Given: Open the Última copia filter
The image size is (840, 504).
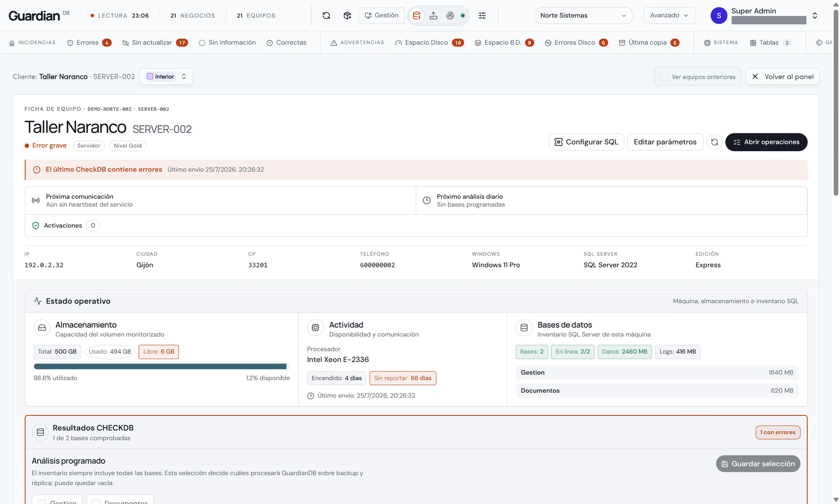Looking at the screenshot, I should (x=649, y=43).
